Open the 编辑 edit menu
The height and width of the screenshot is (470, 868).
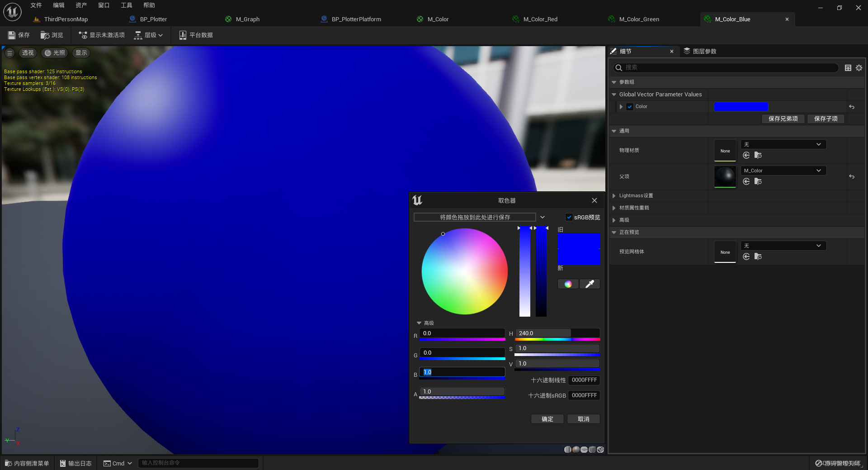(59, 5)
